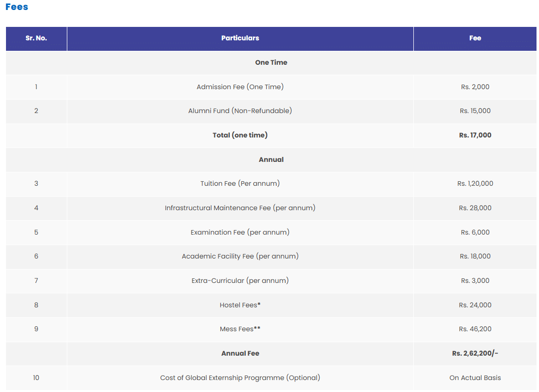The image size is (539, 392).
Task: Select the Rs. 1,20,000 tuition amount
Action: pyautogui.click(x=475, y=184)
